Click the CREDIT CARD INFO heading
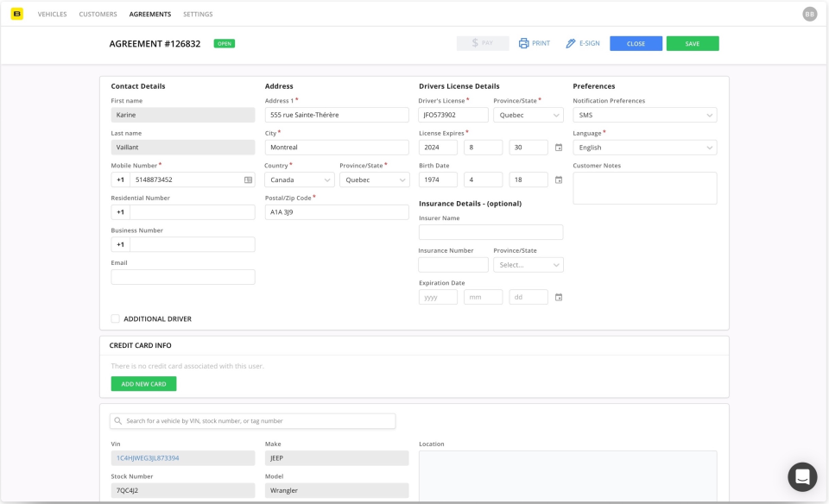This screenshot has height=504, width=829. (x=140, y=345)
